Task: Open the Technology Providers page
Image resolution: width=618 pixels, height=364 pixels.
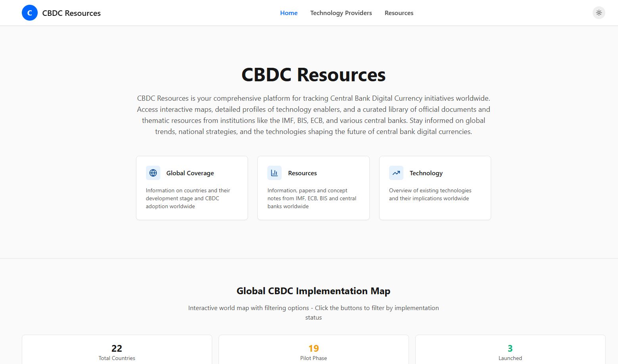Action: (341, 13)
